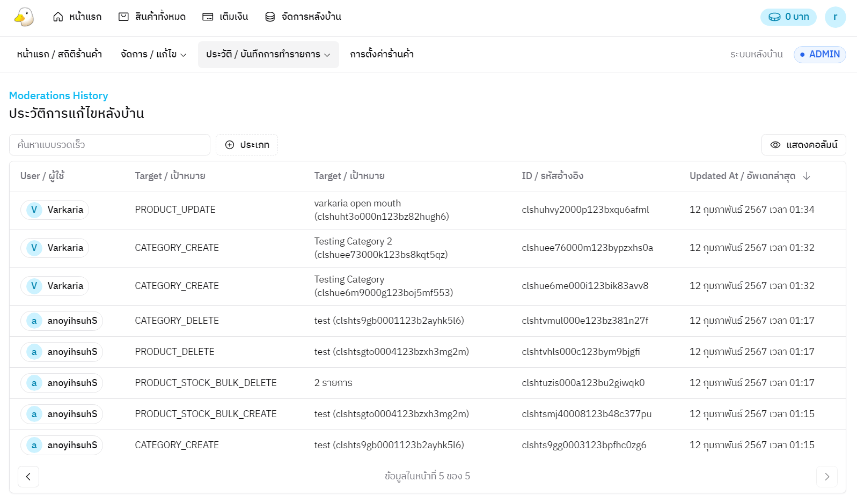Screen dimensions: 857x504
Task: Click sort arrow on Updated At column
Action: tap(807, 176)
